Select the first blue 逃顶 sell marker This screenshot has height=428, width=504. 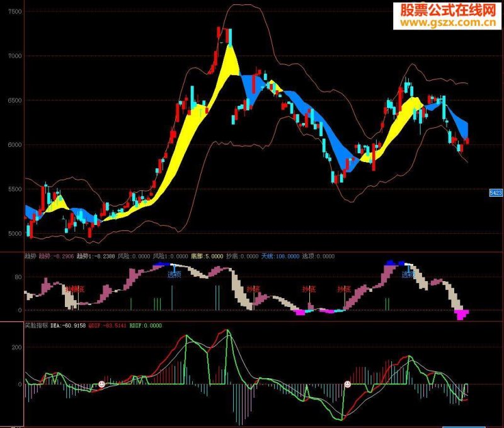(x=175, y=274)
